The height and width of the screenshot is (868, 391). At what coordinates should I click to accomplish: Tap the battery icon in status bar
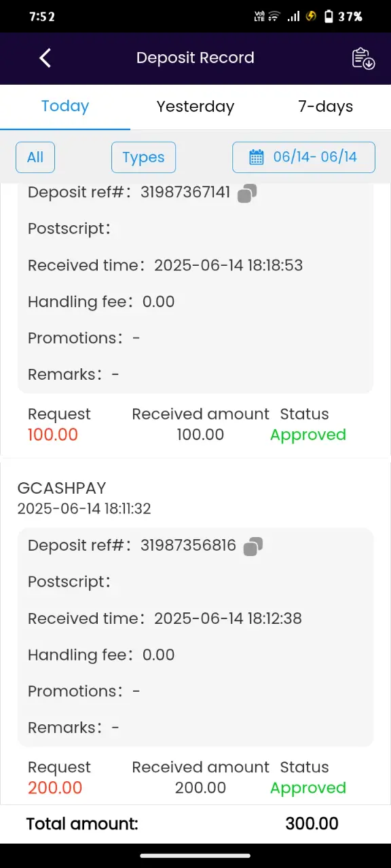pyautogui.click(x=329, y=16)
